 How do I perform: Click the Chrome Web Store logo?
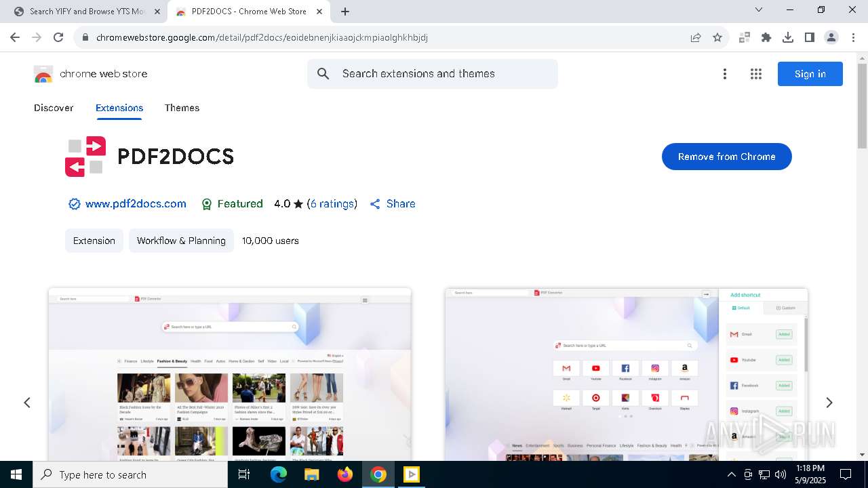[43, 74]
